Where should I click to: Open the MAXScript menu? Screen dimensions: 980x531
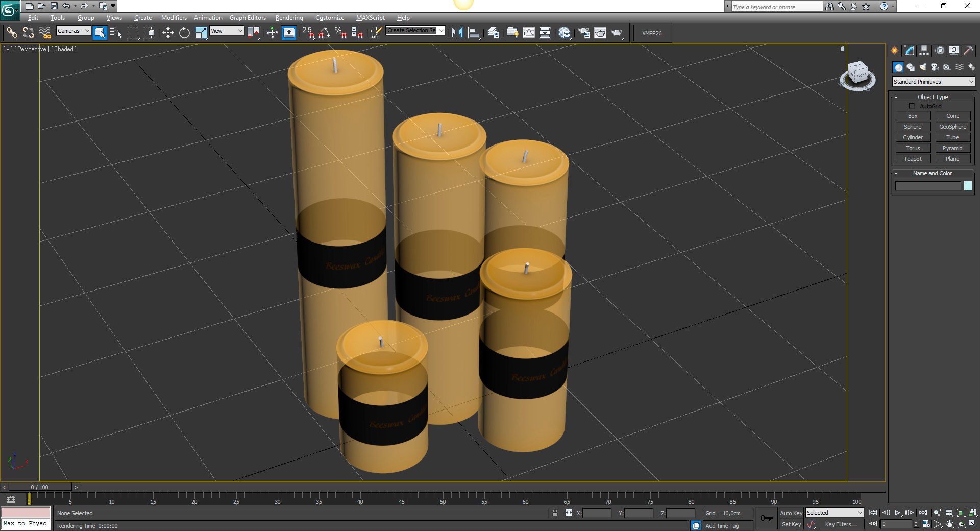(x=371, y=18)
